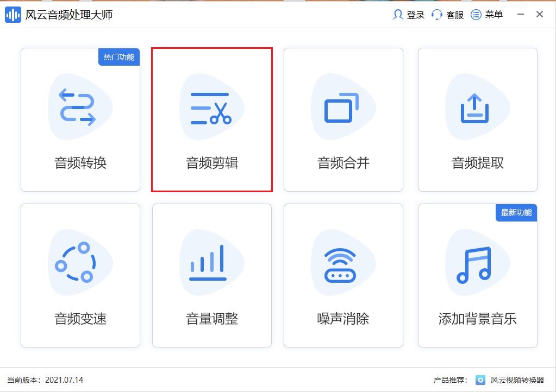The height and width of the screenshot is (392, 556).
Task: Click the 最新功能 new feature badge
Action: point(516,213)
